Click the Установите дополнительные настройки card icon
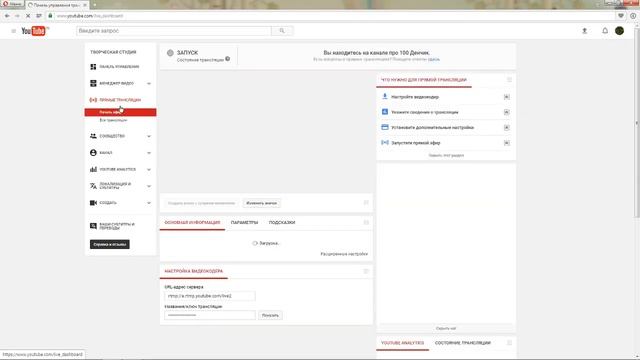The image size is (640, 360). pyautogui.click(x=384, y=127)
